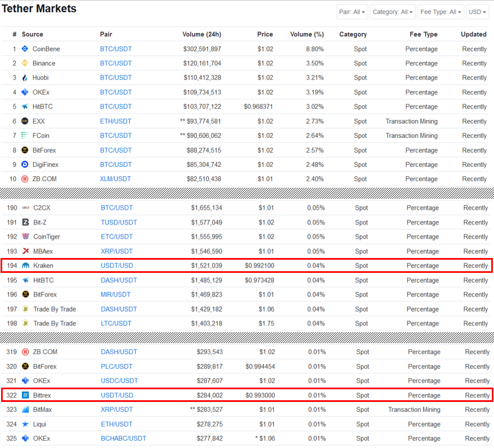Click the BitMax logo icon
This screenshot has width=494, height=448.
tap(26, 410)
